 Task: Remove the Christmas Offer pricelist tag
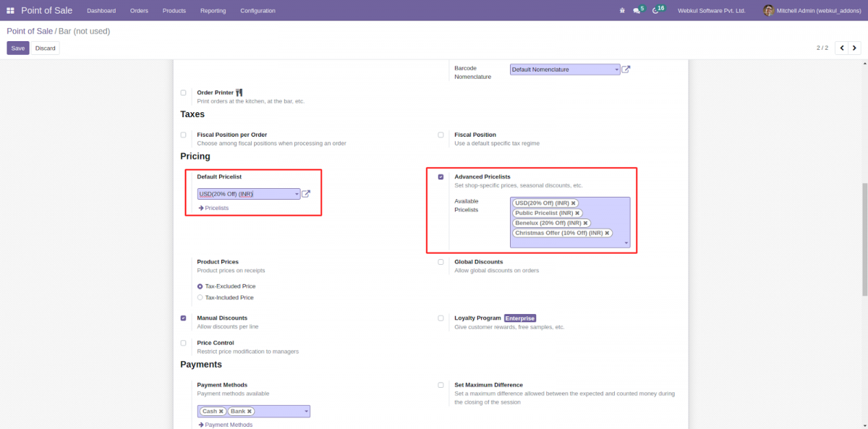coord(607,233)
